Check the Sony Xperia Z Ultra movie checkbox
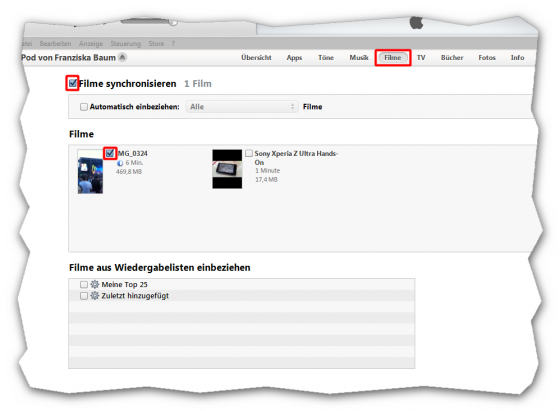Screen dimensions: 560x411 pyautogui.click(x=249, y=153)
